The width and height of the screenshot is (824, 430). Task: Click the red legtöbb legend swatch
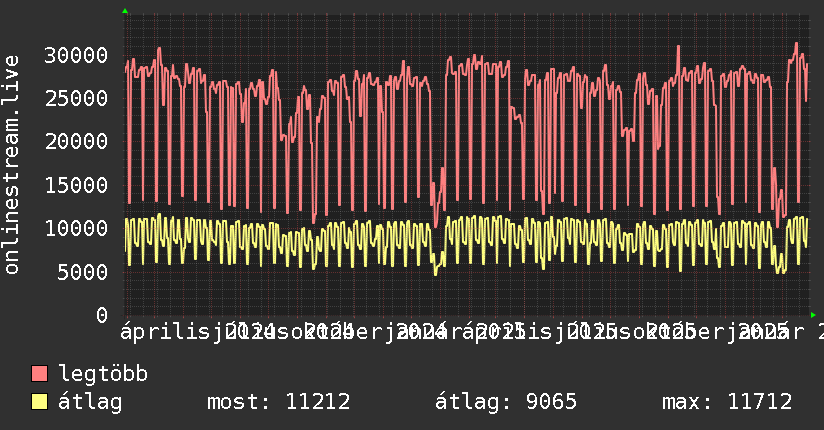pos(39,374)
